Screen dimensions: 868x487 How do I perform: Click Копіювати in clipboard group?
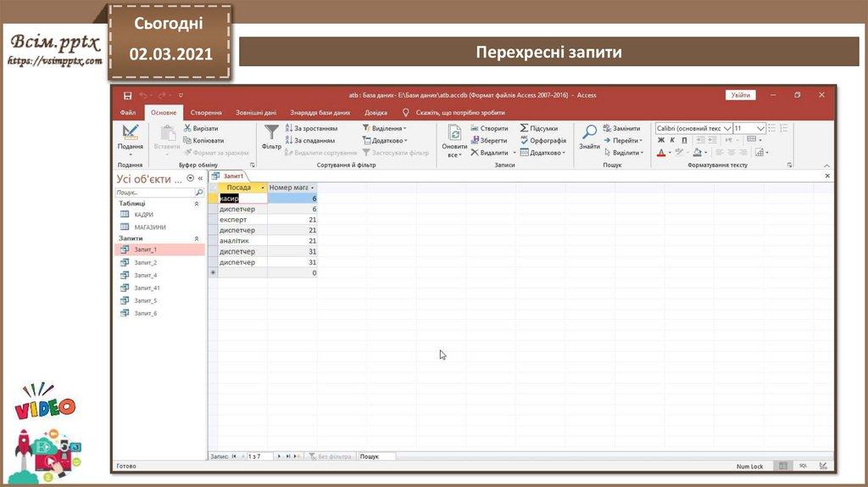click(207, 141)
